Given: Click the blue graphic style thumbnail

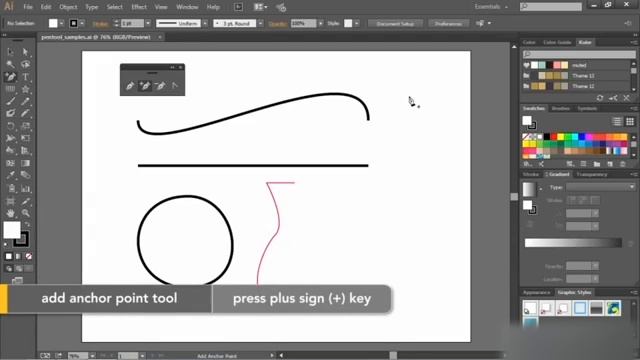Looking at the screenshot, I should (x=580, y=308).
